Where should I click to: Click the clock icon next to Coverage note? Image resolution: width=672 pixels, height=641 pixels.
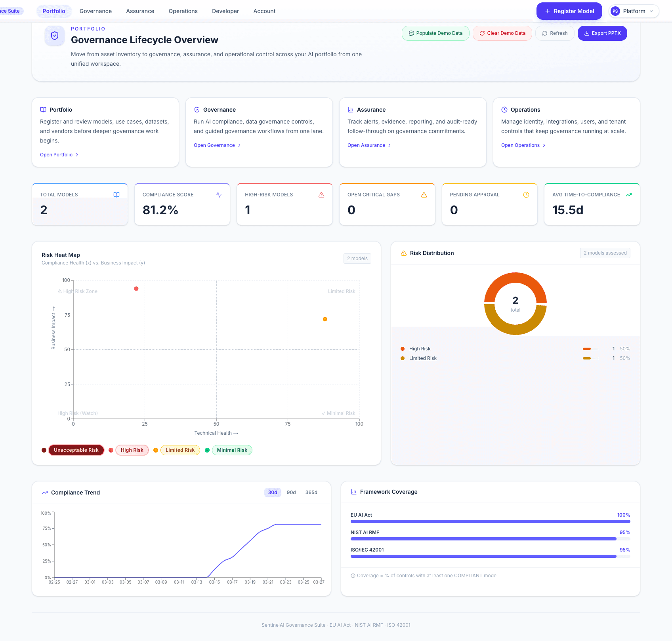(353, 576)
